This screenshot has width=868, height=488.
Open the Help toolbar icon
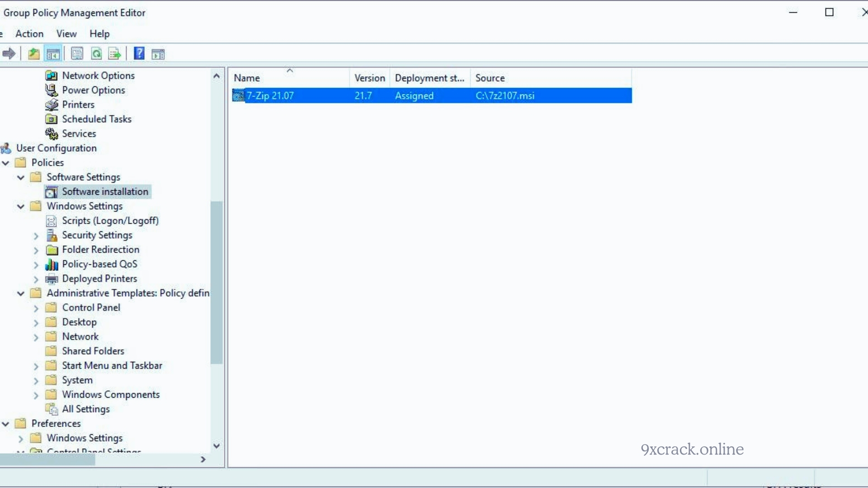point(139,54)
